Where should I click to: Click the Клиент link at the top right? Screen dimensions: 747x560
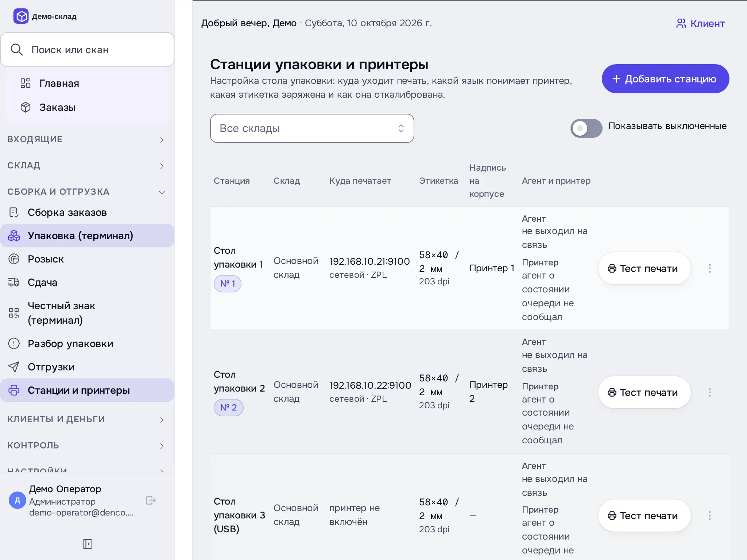coord(700,23)
